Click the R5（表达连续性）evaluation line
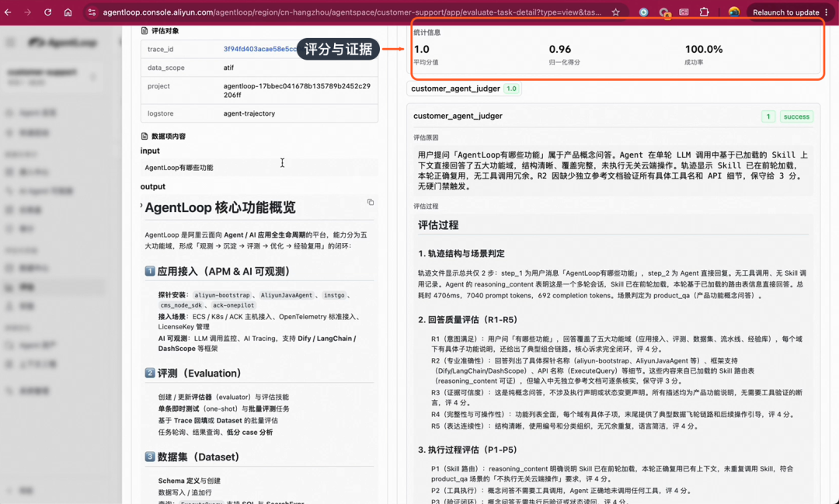The height and width of the screenshot is (504, 839). pyautogui.click(x=565, y=426)
